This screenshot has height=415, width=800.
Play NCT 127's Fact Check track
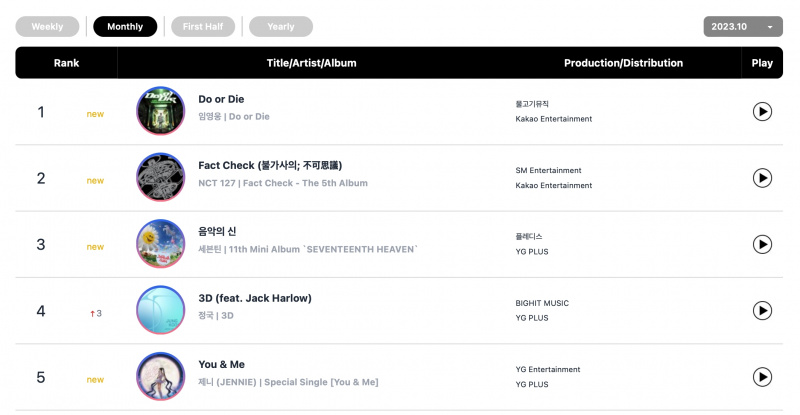tap(762, 178)
